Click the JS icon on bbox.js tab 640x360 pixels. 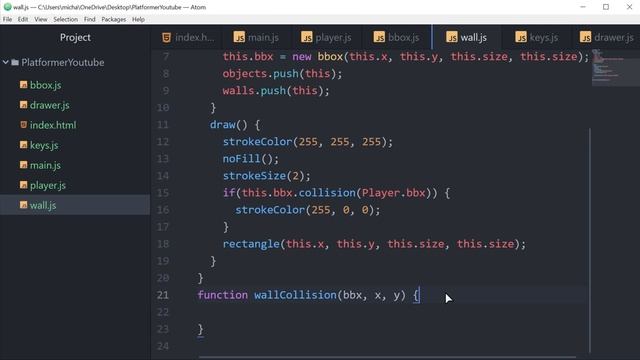[379, 37]
